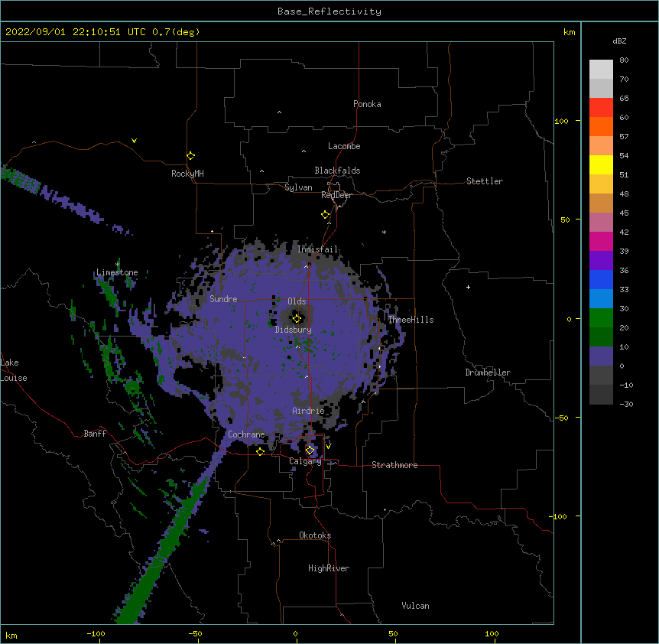Click the Vulcan town label

click(415, 606)
